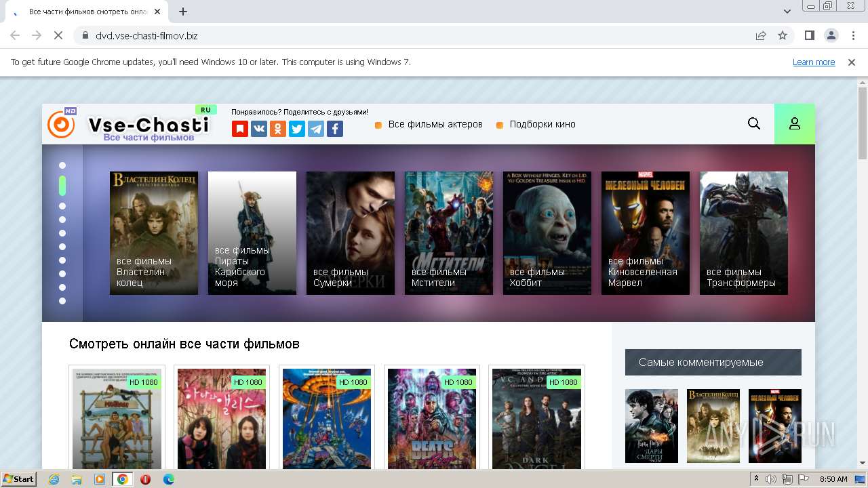Screen dimensions: 868x488
Task: Click the Vse-Chasti site logo
Action: pyautogui.click(x=129, y=124)
